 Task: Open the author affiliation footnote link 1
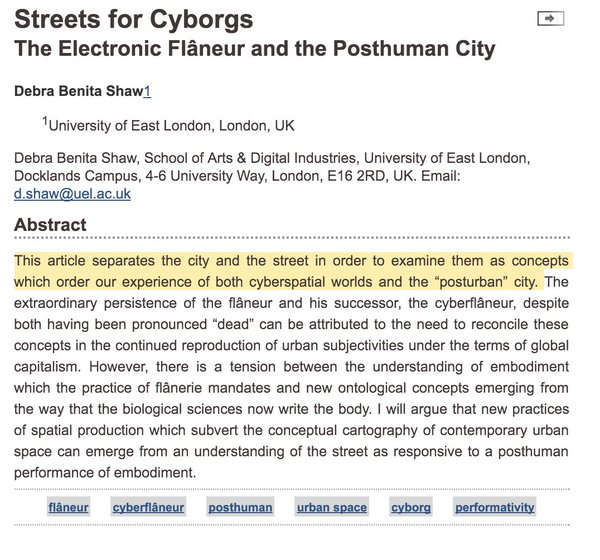coord(147,91)
